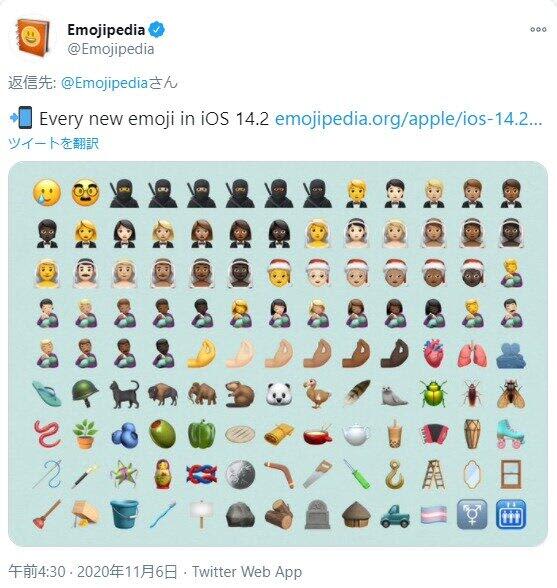Click the roller skate emoji
557x588 pixels.
coord(511,434)
